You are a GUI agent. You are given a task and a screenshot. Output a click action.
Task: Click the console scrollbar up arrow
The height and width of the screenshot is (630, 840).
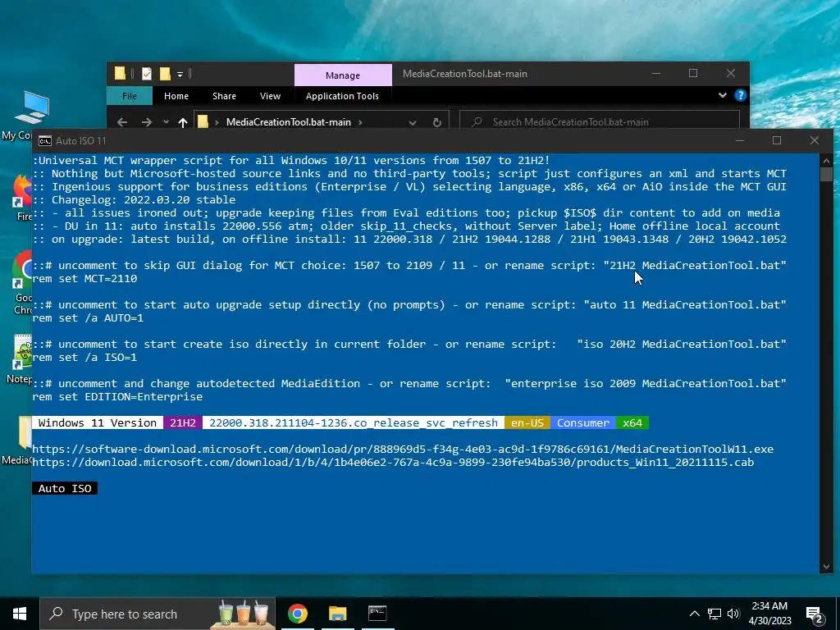click(825, 160)
